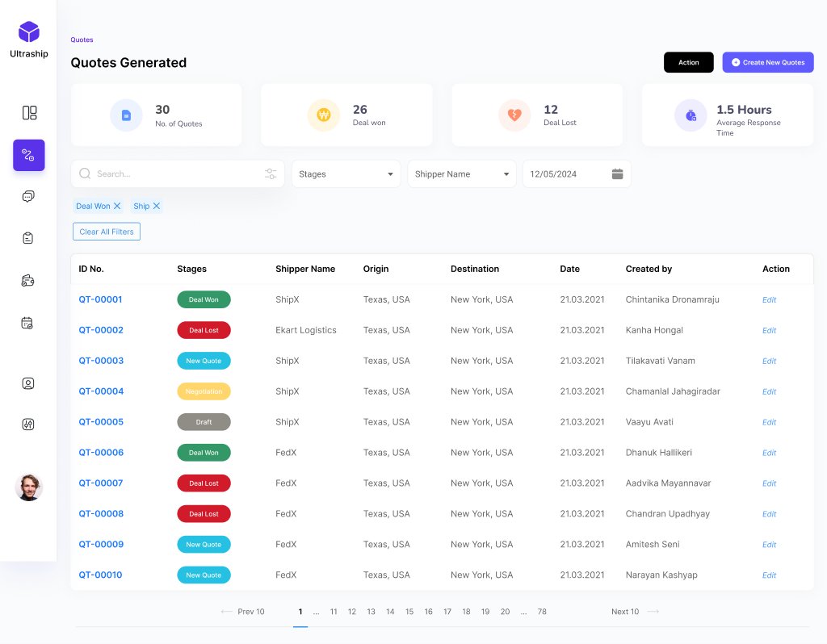Click the black Action button
This screenshot has height=644, width=827.
tap(689, 62)
